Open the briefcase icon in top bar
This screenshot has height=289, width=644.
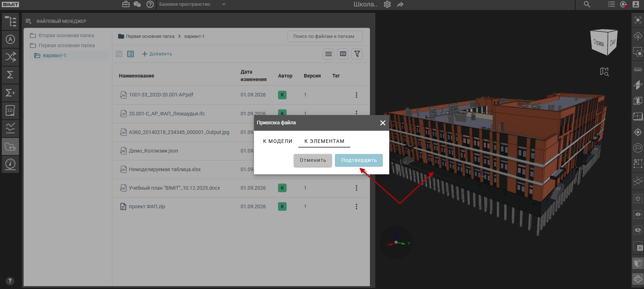[126, 4]
